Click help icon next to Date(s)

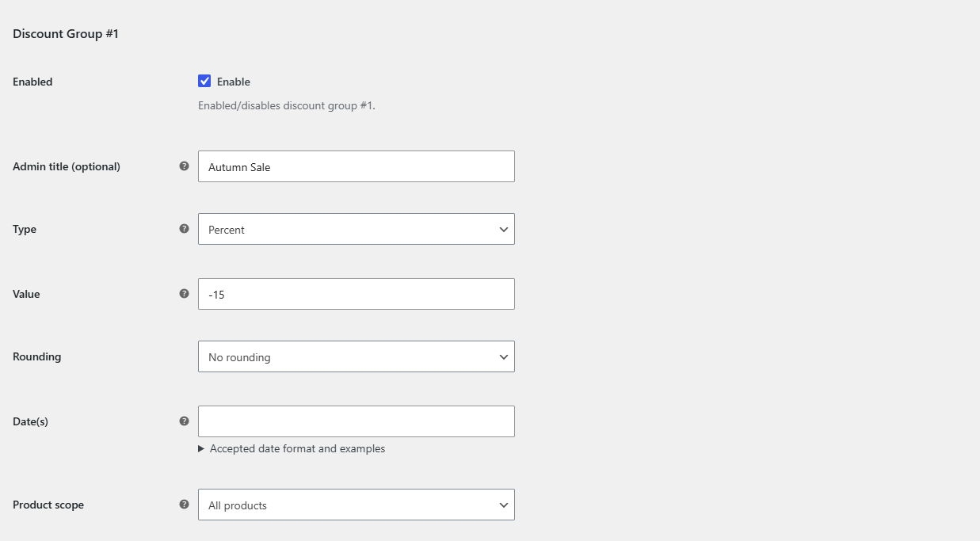pos(184,421)
